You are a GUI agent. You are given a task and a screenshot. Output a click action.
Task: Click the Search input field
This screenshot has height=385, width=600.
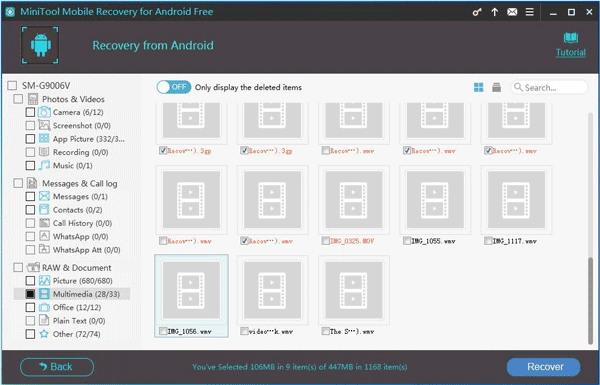point(549,87)
